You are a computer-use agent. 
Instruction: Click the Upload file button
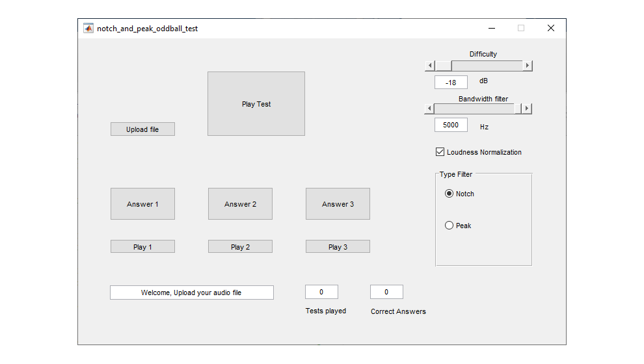(142, 129)
